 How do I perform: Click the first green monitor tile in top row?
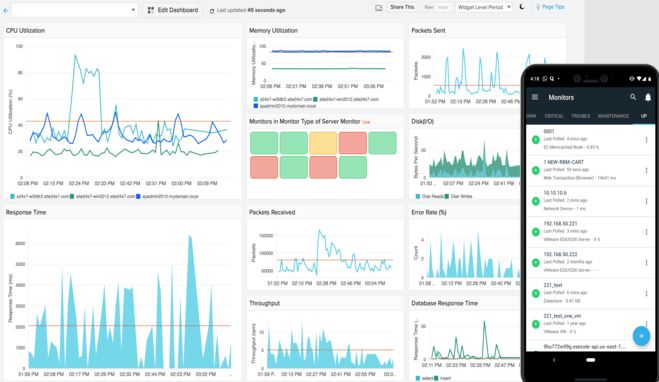pos(264,143)
